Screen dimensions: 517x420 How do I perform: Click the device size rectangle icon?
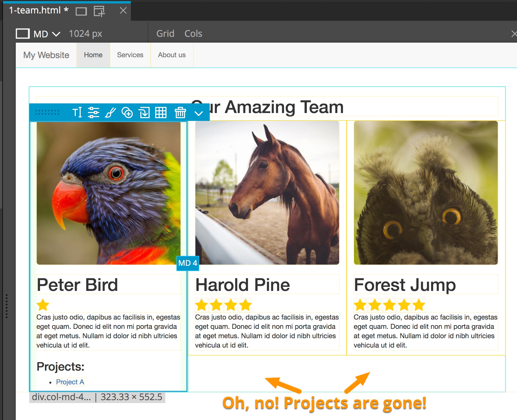pyautogui.click(x=23, y=34)
